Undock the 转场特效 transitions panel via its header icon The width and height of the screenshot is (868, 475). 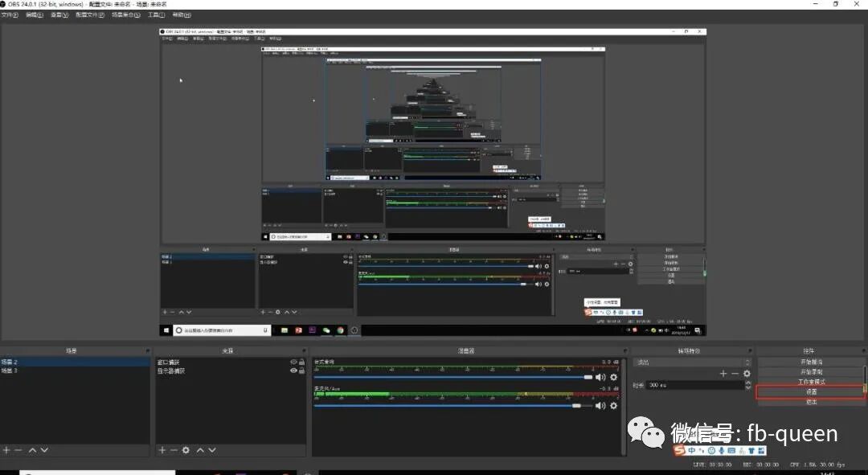point(750,351)
